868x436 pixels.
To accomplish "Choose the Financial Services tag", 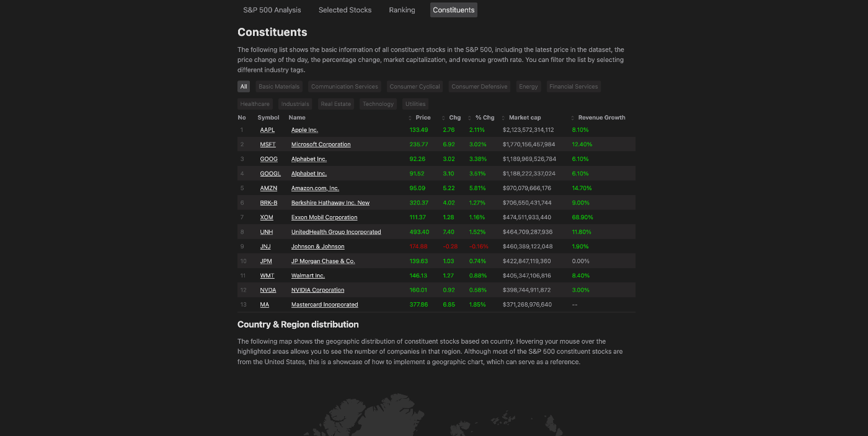I will [x=573, y=87].
